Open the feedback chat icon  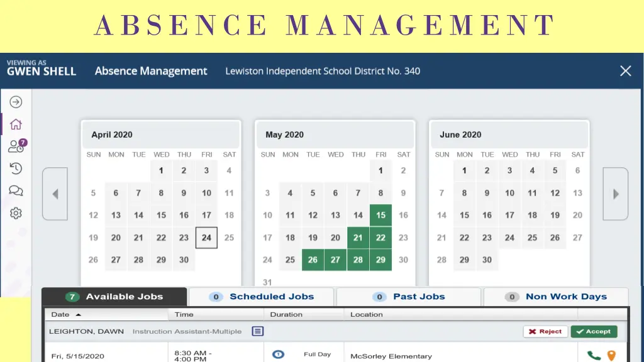[16, 191]
